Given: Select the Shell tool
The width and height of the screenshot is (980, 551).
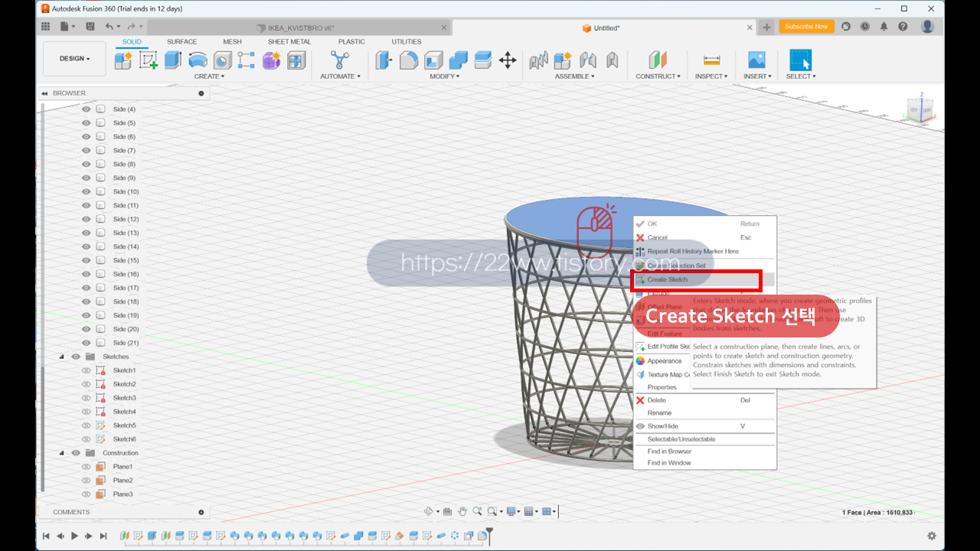Looking at the screenshot, I should coord(433,60).
